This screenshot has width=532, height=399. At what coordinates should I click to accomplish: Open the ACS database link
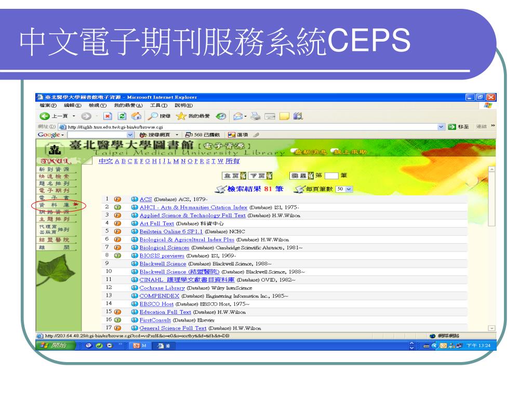(145, 199)
